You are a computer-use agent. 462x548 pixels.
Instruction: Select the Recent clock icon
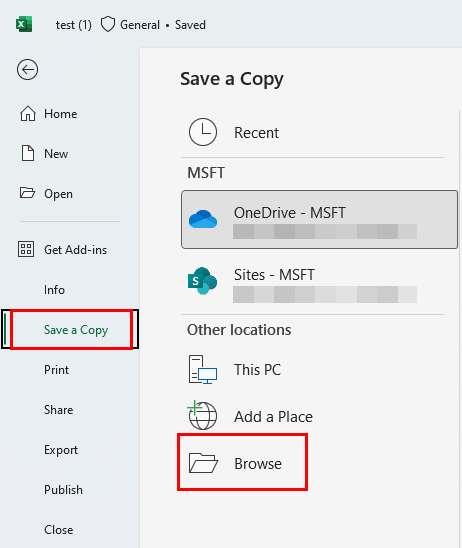pos(203,132)
